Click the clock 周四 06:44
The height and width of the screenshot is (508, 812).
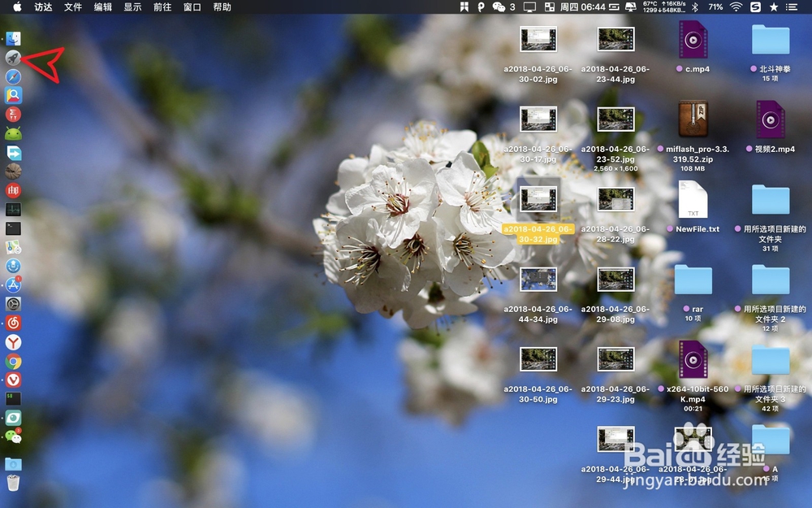pos(582,7)
